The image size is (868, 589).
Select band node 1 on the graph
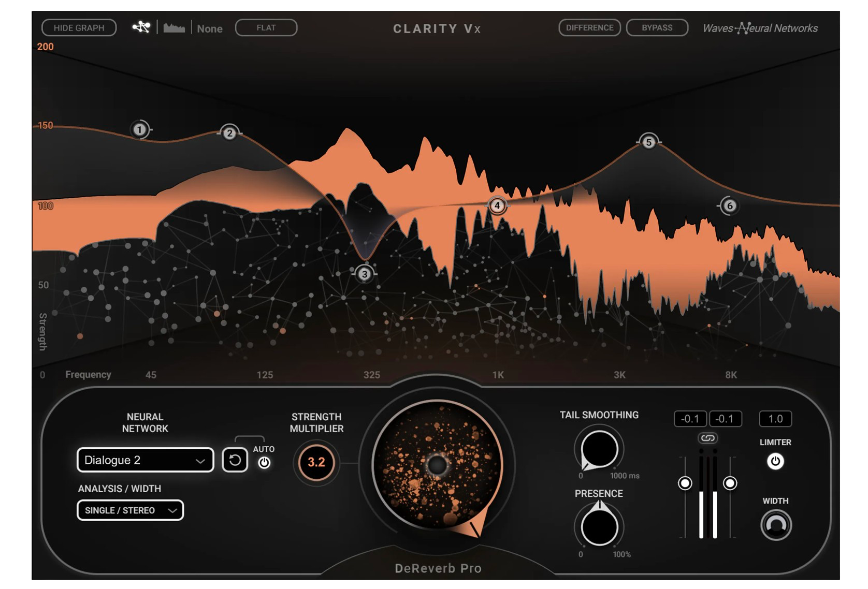coord(139,129)
